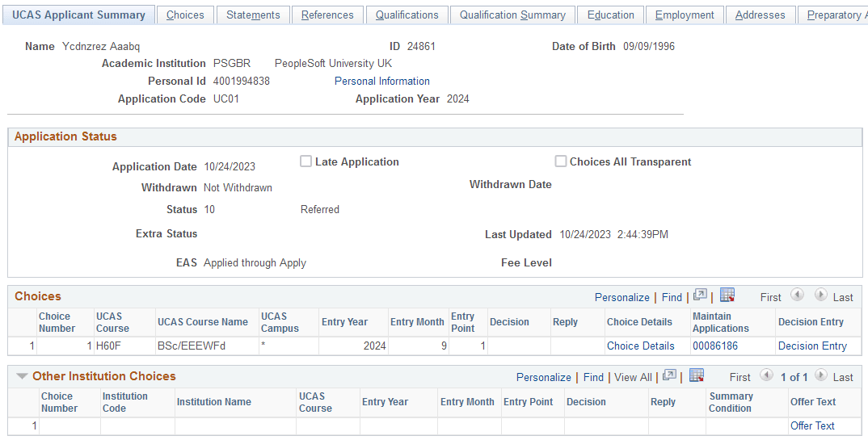The width and height of the screenshot is (868, 440).
Task: Open the Statements tab
Action: [x=253, y=15]
